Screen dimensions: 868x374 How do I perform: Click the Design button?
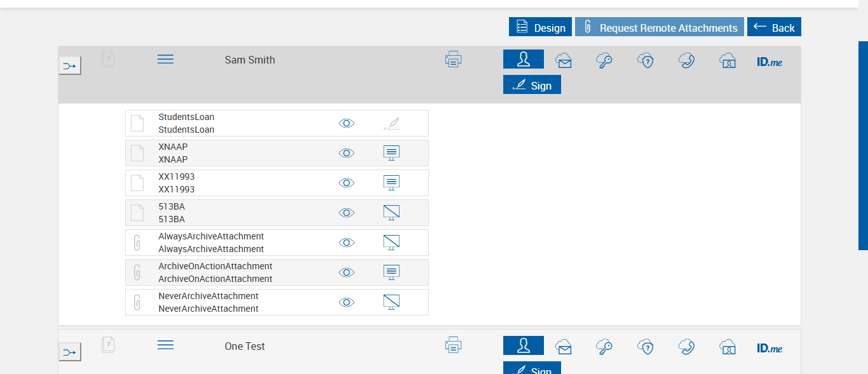[x=540, y=27]
